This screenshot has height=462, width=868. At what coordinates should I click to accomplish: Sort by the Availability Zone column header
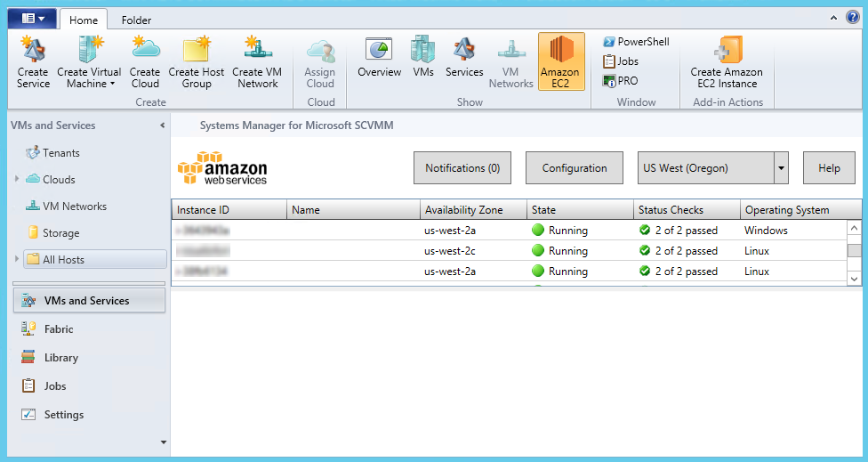click(473, 210)
